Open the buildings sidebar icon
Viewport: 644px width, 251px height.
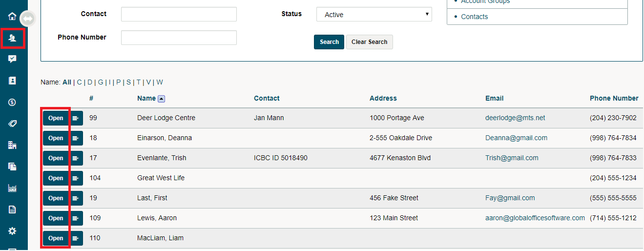coord(13,145)
